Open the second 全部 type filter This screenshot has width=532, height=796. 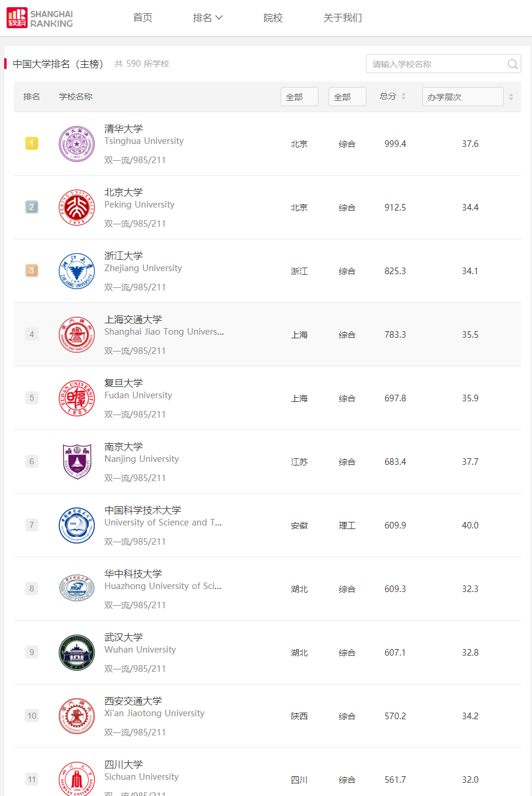(347, 97)
